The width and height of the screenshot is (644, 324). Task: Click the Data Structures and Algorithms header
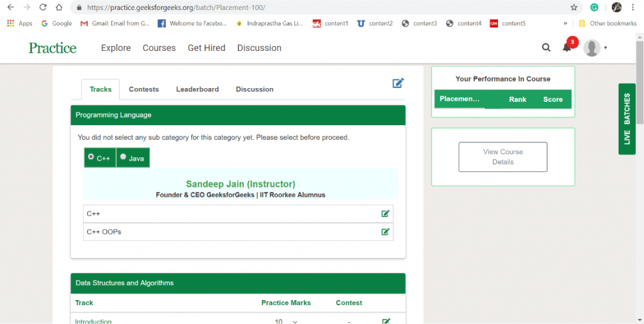(238, 283)
